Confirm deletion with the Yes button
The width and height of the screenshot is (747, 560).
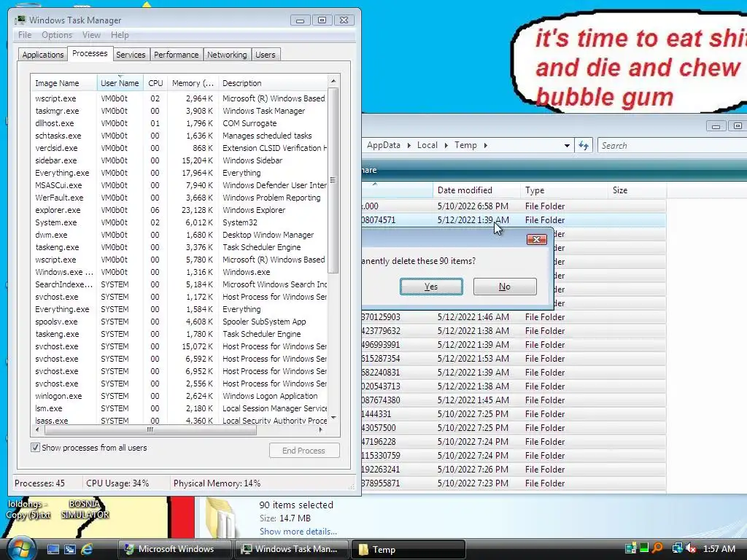coord(431,287)
